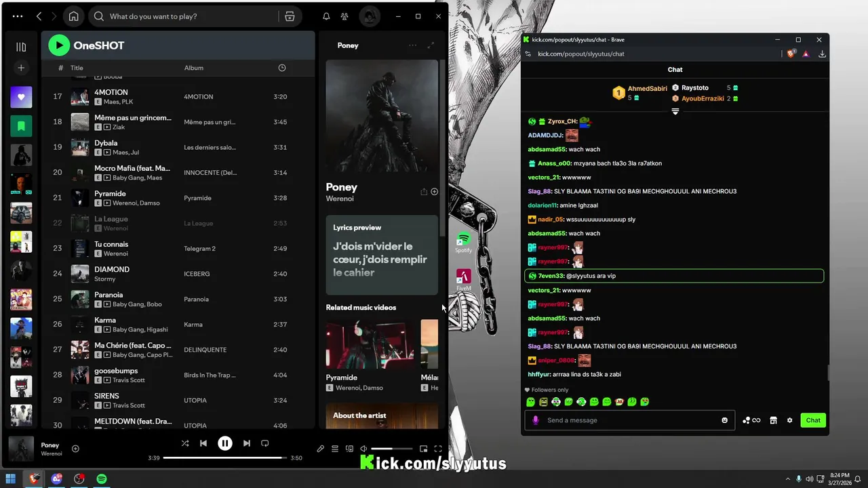Enter Spotify full screen mode
Viewport: 868px width, 488px height.
[438, 449]
